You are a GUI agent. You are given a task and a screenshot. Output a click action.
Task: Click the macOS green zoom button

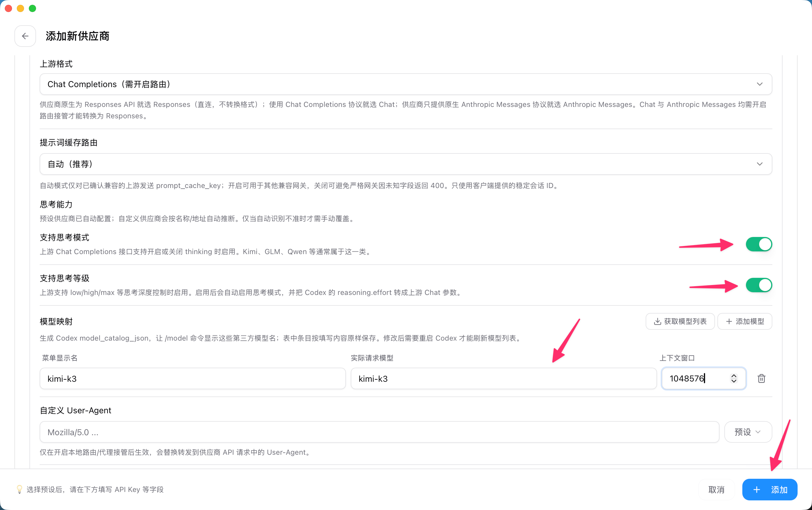coord(32,8)
